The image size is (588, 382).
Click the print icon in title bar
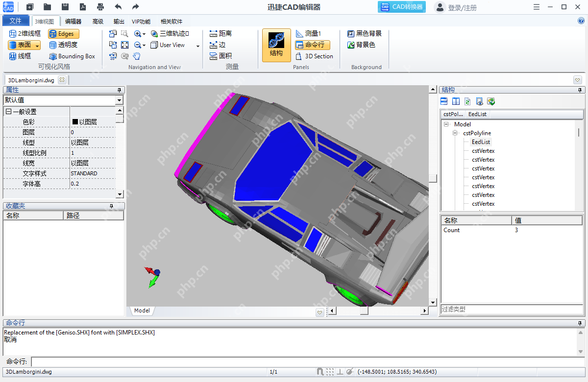click(100, 7)
